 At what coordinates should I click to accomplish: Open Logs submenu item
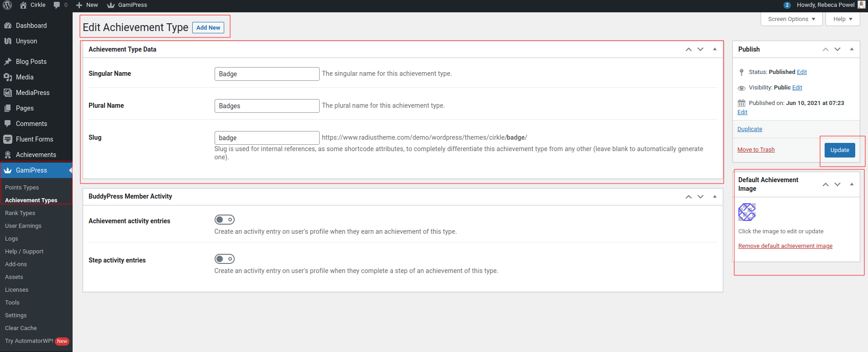11,239
